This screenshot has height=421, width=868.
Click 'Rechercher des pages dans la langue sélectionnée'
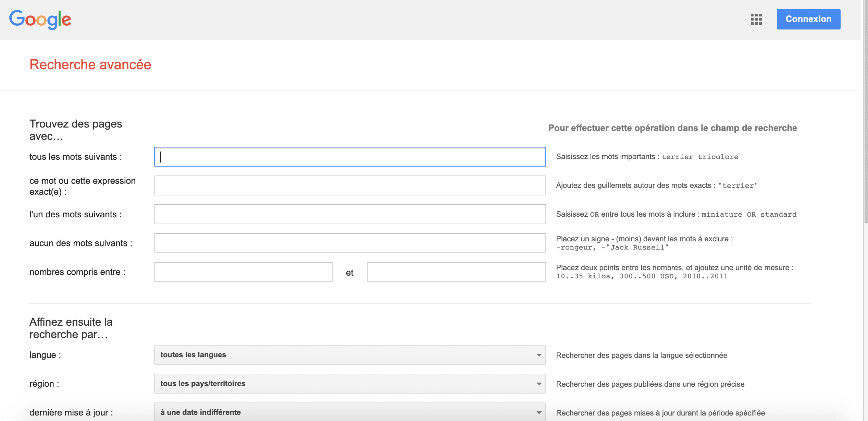[x=642, y=355]
